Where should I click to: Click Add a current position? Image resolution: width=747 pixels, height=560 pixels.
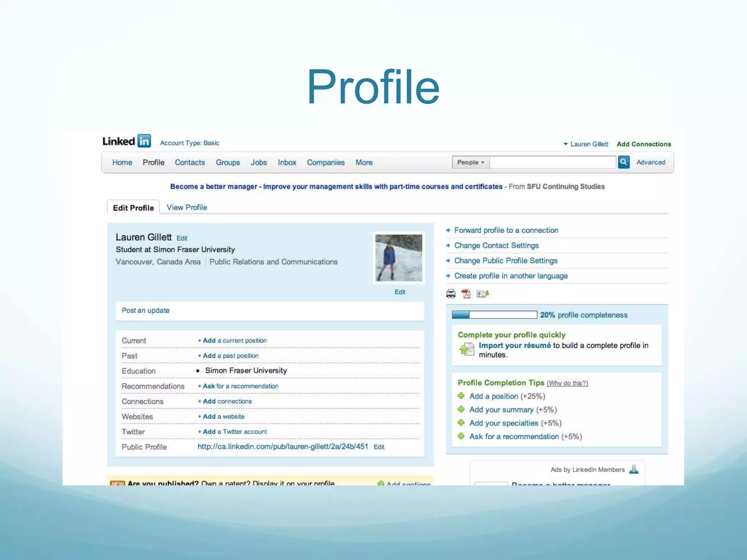(232, 341)
